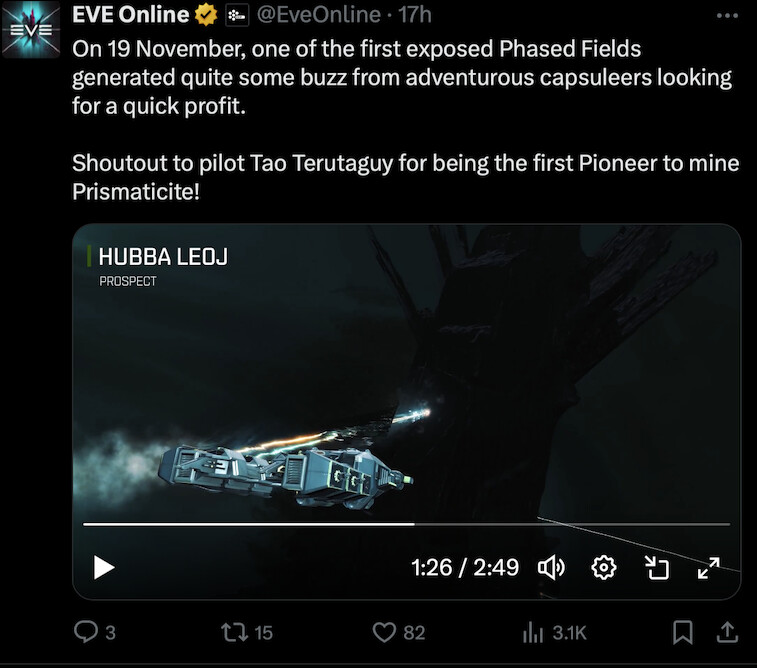
Task: Share the post via upload icon
Action: [x=727, y=632]
